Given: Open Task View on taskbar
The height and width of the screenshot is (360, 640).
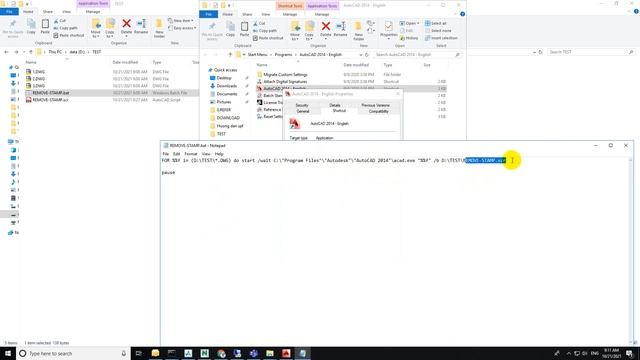Looking at the screenshot, I should 138,353.
